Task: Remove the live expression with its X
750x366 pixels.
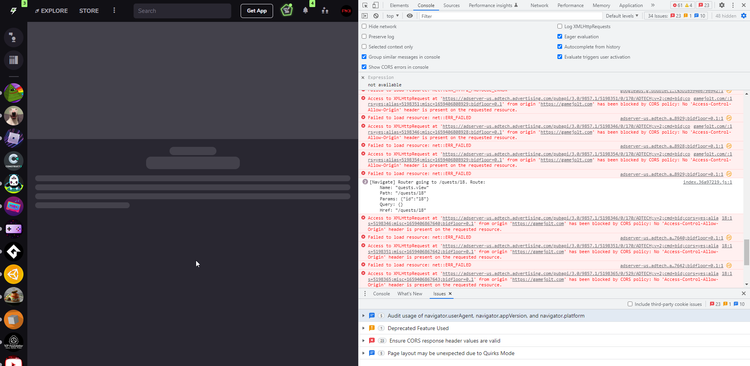Action: (363, 78)
